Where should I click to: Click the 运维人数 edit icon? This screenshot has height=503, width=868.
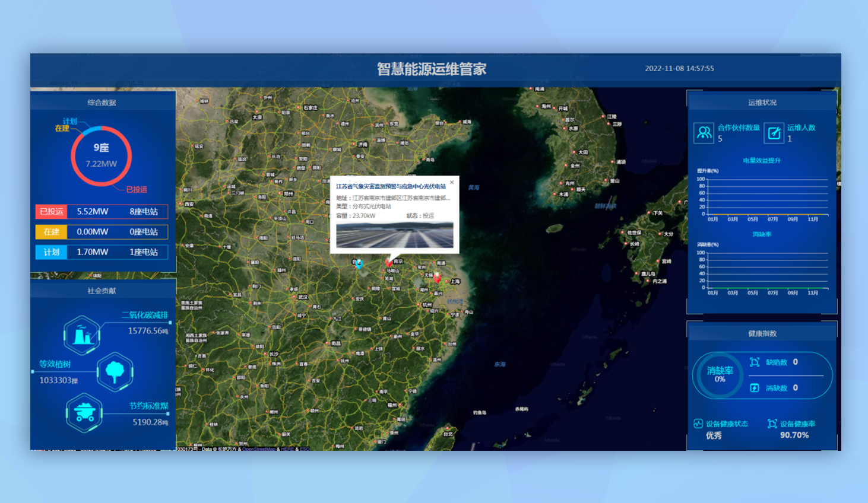coord(774,133)
